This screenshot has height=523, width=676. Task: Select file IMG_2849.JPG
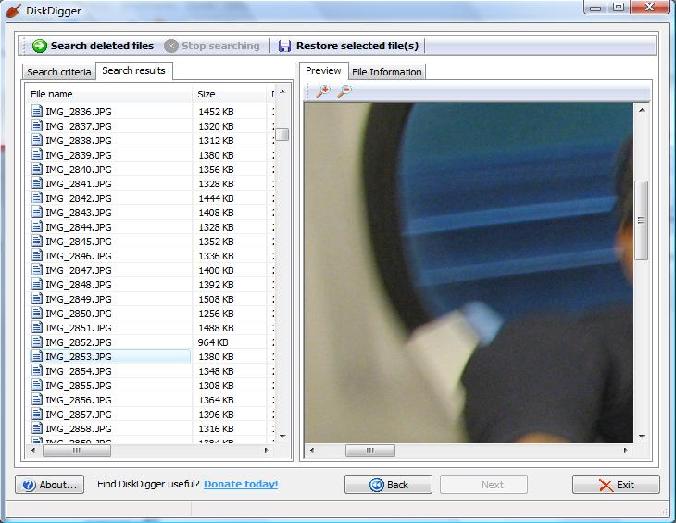(x=78, y=299)
